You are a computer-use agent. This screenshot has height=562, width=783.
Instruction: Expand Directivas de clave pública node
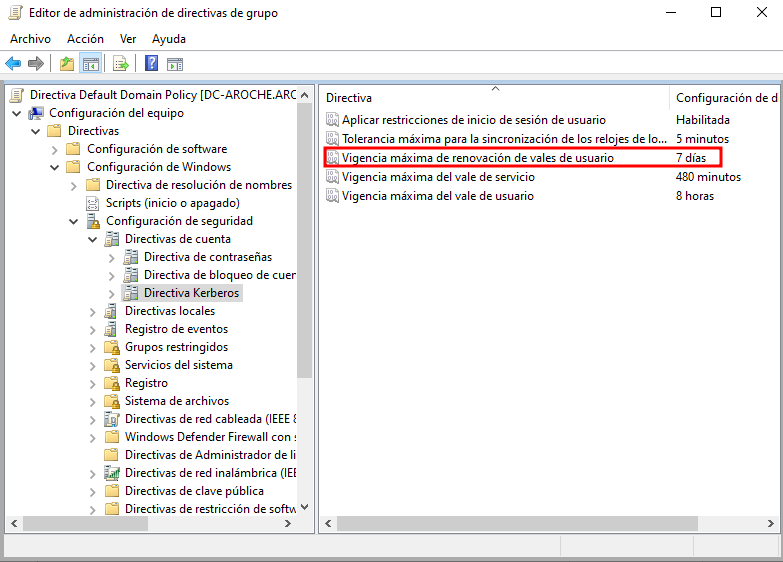tap(92, 491)
